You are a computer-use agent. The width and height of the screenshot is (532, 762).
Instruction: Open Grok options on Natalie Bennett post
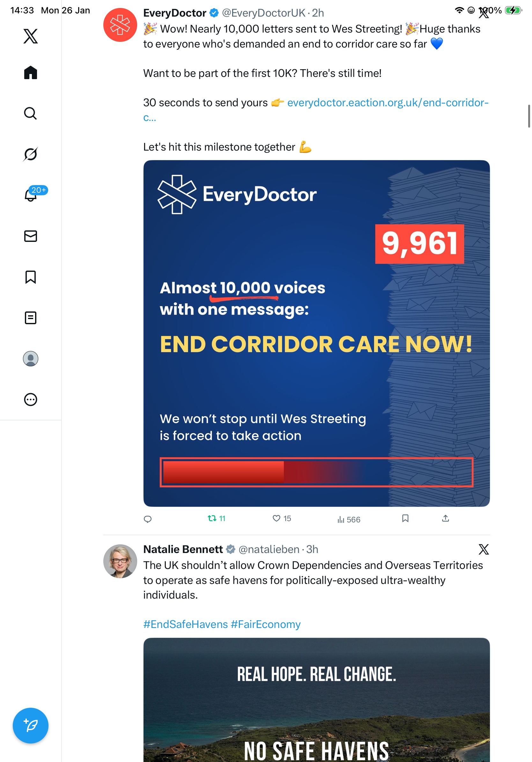(484, 549)
